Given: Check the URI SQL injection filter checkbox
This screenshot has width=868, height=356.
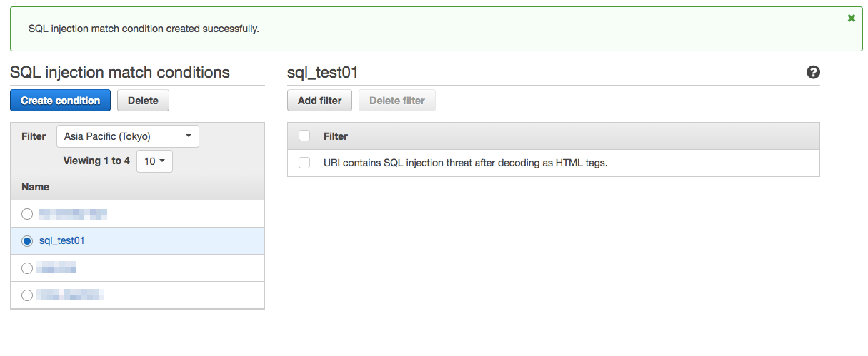Looking at the screenshot, I should point(304,163).
